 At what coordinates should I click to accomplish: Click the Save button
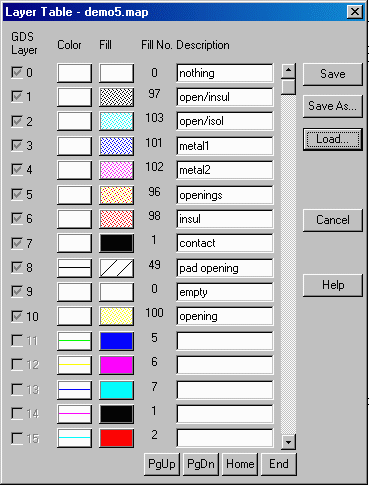333,74
